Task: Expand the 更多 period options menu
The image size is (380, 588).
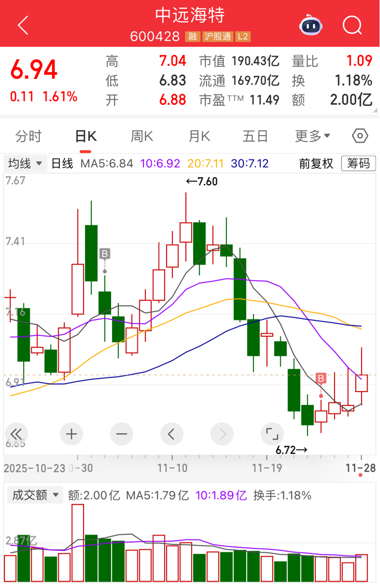Action: point(313,136)
